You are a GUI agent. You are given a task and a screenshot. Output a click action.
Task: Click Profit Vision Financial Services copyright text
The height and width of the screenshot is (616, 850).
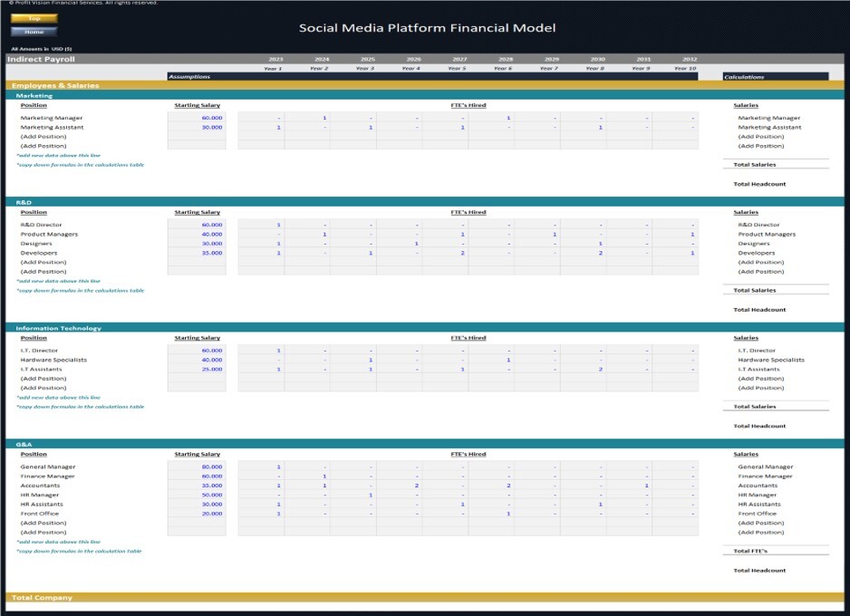tap(83, 3)
